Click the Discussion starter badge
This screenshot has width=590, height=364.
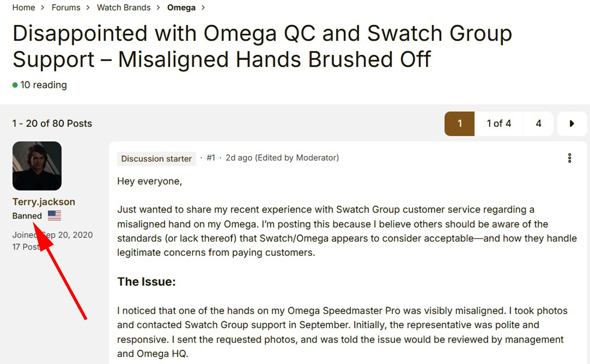(x=156, y=159)
